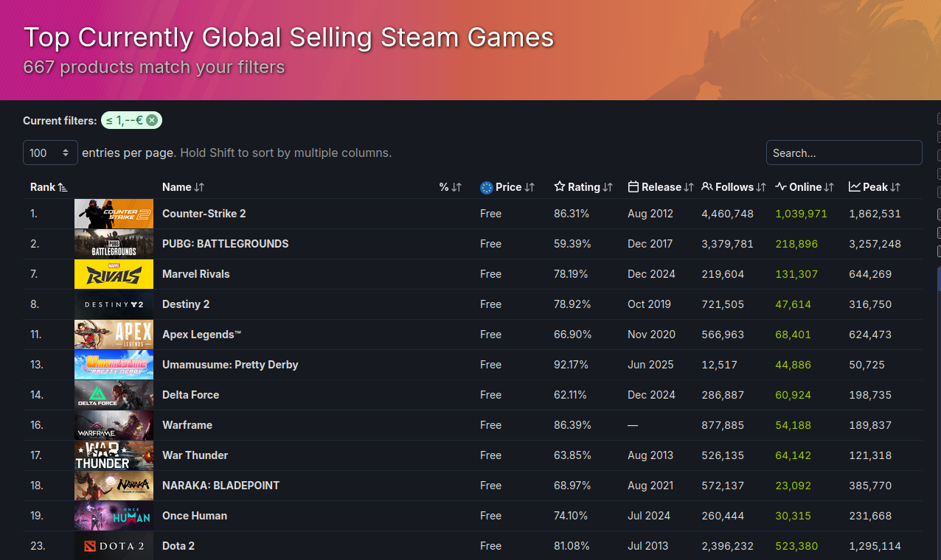The width and height of the screenshot is (941, 560).
Task: Open entries per page dropdown
Action: point(50,153)
